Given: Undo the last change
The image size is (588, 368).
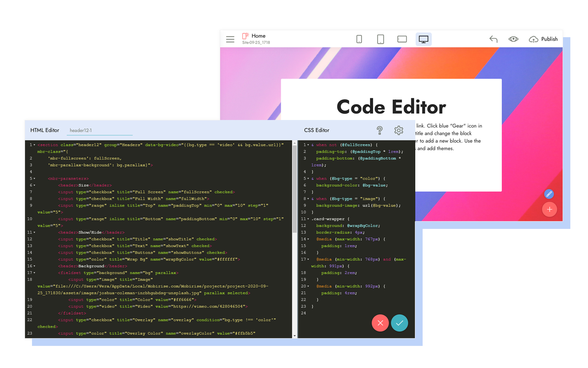Looking at the screenshot, I should pyautogui.click(x=493, y=39).
